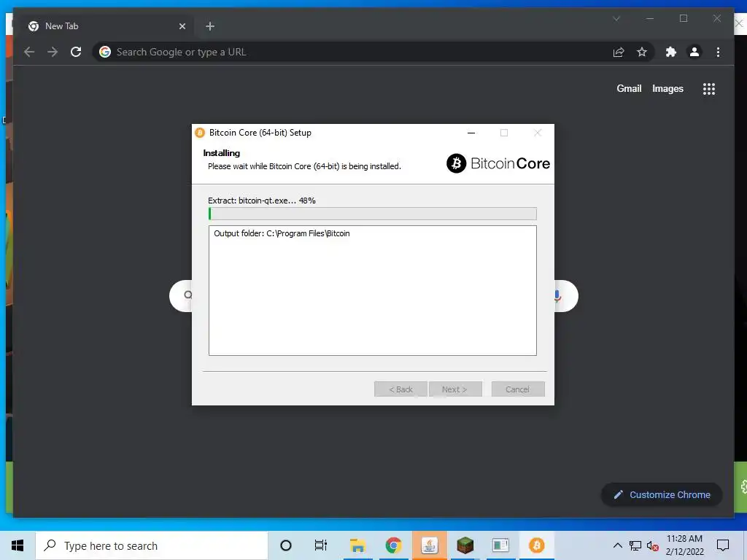Viewport: 747px width, 560px height.
Task: Open the Minecraft grass block taskbar icon
Action: (x=465, y=545)
